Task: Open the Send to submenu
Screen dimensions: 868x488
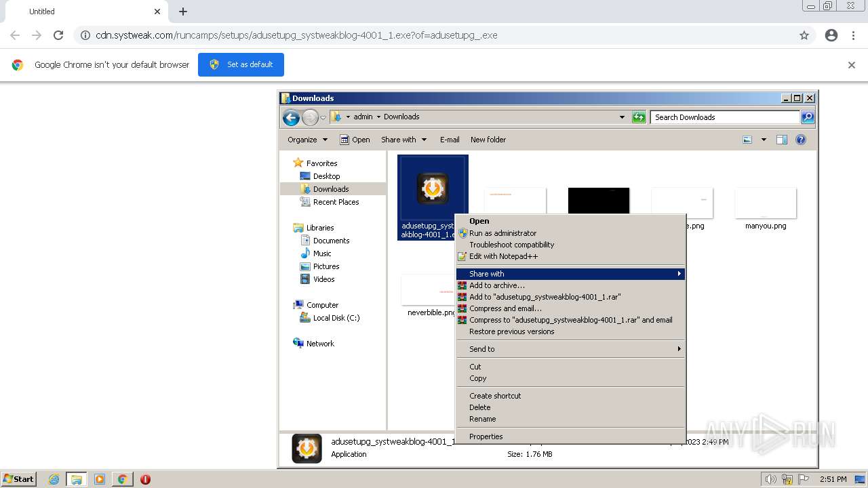Action: click(570, 349)
